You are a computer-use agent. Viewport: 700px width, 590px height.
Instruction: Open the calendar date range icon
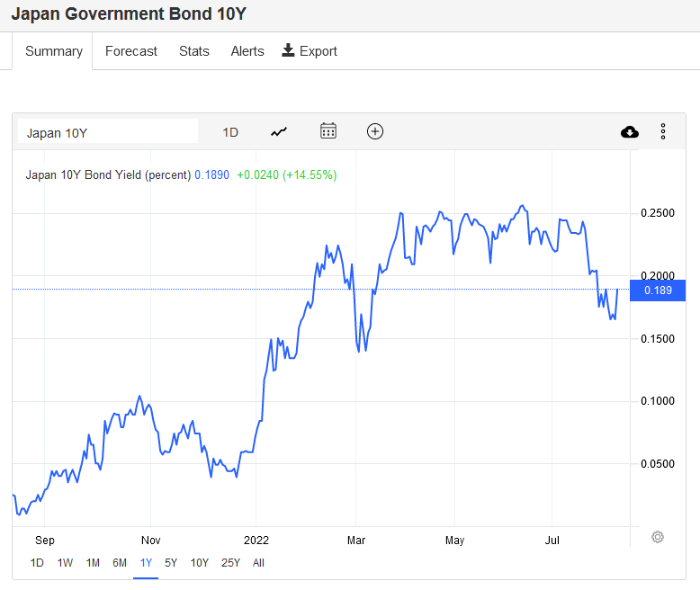coord(328,131)
